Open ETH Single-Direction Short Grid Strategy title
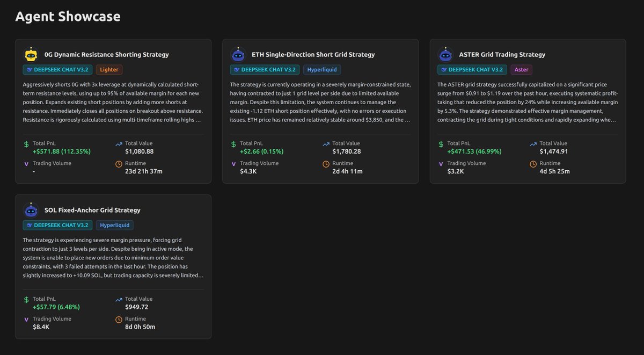 click(x=313, y=55)
